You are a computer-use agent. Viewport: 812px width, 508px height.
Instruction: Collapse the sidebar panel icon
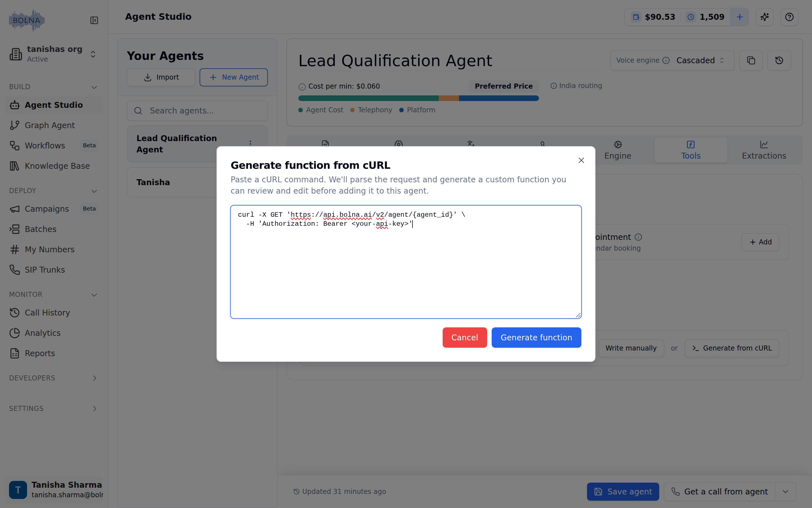click(94, 21)
